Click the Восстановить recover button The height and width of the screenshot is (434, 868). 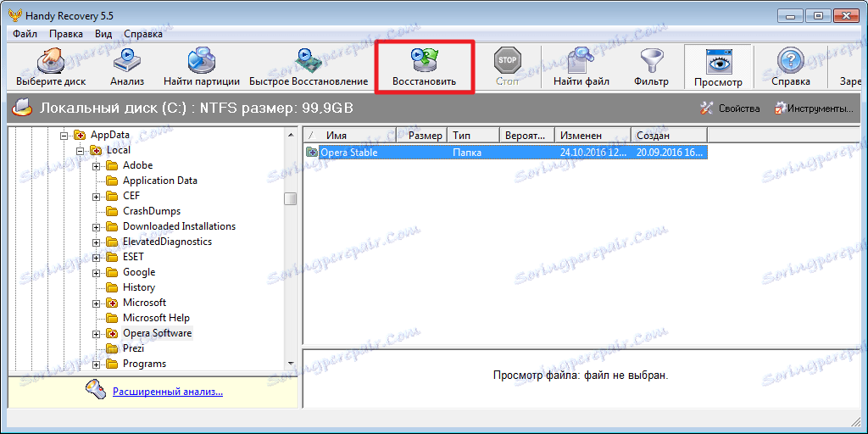click(x=424, y=68)
